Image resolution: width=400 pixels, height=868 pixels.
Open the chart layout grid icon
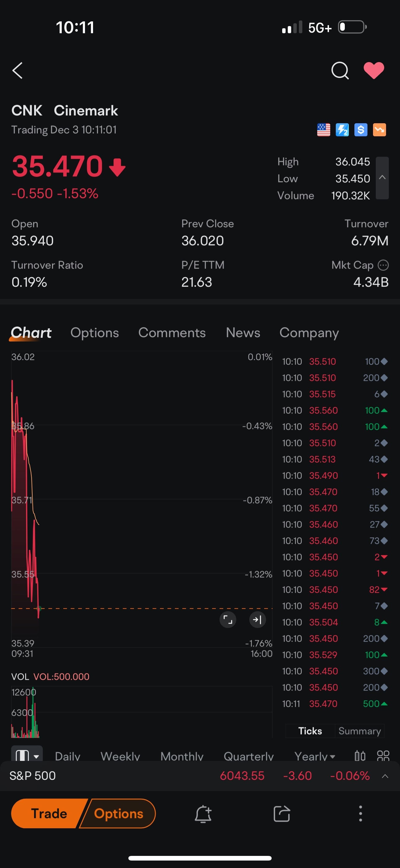[383, 756]
